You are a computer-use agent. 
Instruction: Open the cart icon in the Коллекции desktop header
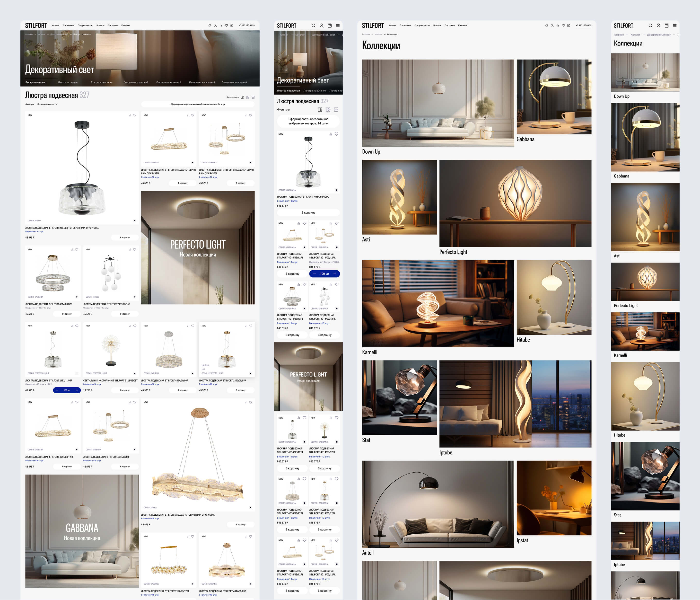coord(569,25)
